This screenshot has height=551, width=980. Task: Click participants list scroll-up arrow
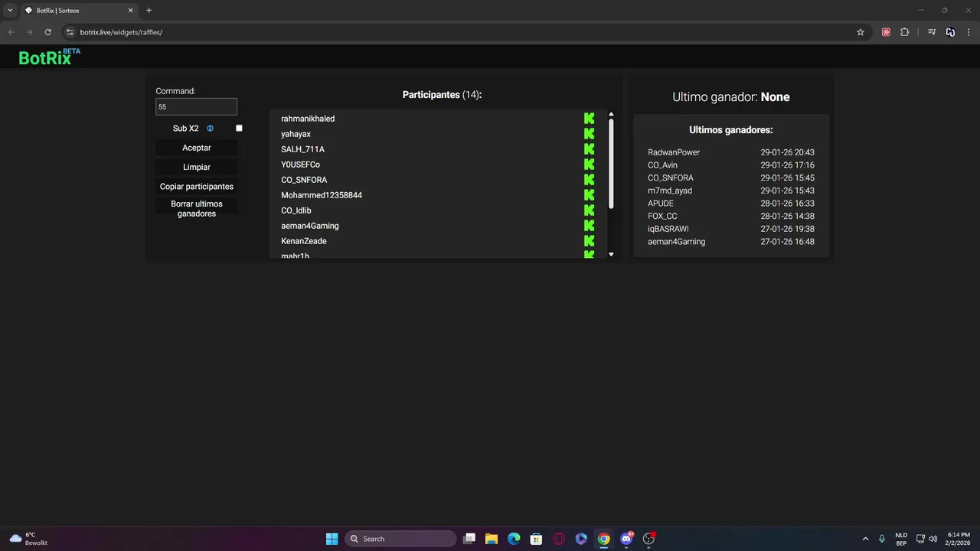(x=611, y=115)
